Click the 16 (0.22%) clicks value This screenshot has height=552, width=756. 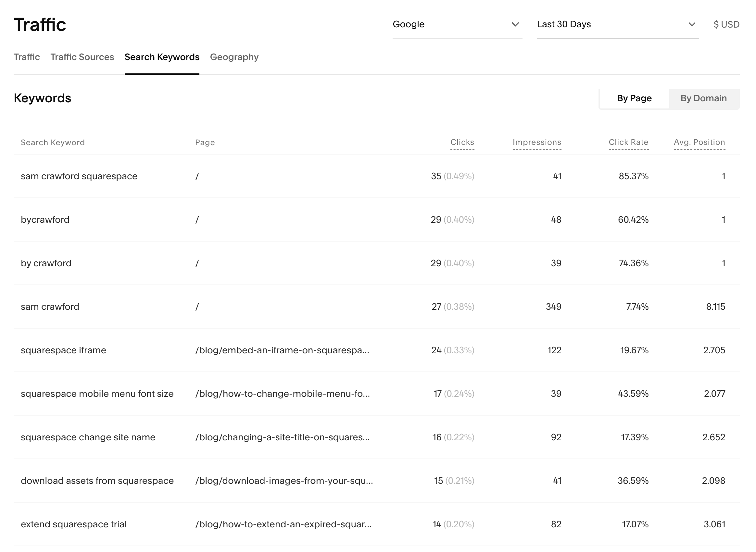click(453, 437)
